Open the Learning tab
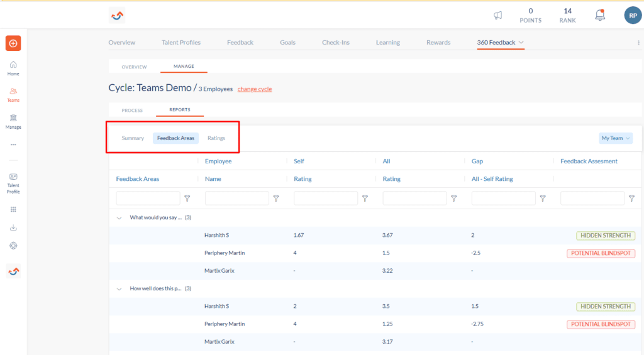Image resolution: width=644 pixels, height=355 pixels. click(x=387, y=42)
